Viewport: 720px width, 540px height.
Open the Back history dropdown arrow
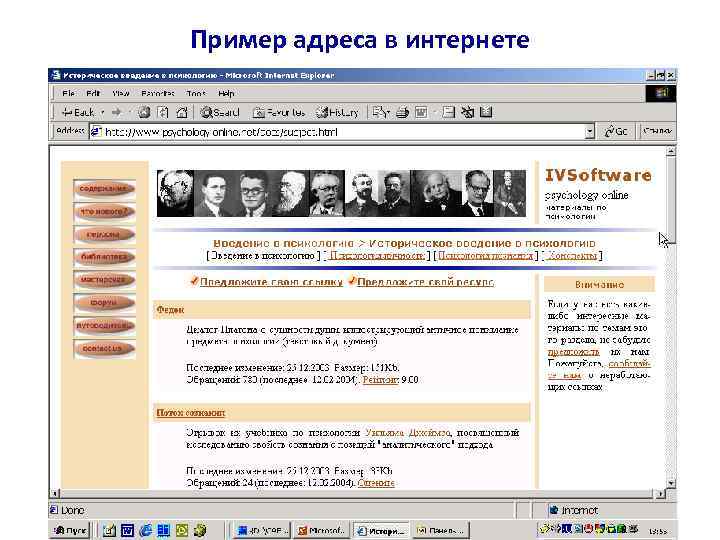pos(102,112)
